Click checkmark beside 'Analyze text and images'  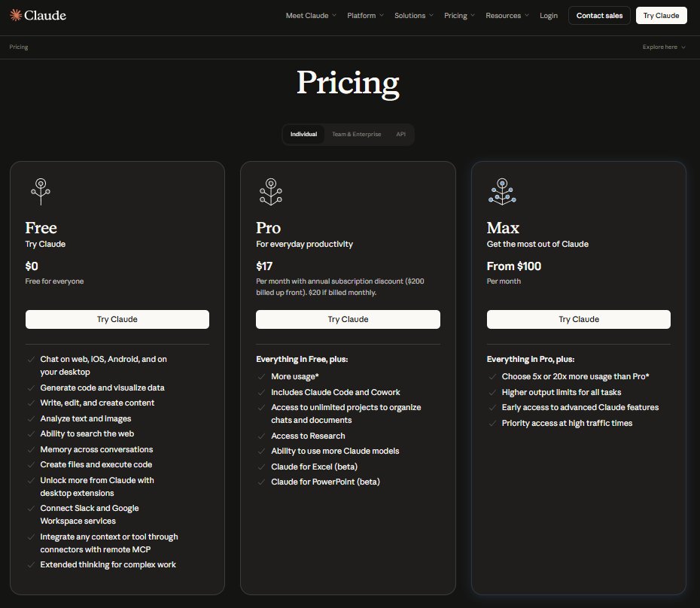pyautogui.click(x=31, y=418)
